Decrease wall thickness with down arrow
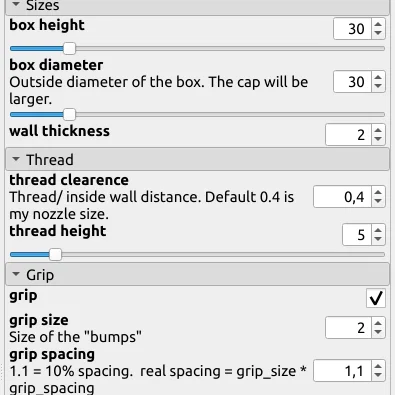This screenshot has width=395, height=395. click(378, 140)
